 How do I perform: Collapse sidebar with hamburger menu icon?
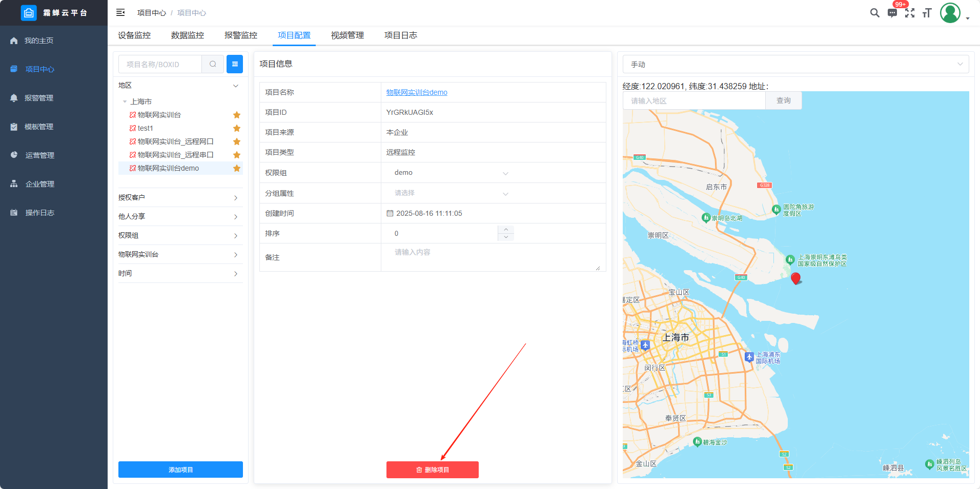120,13
